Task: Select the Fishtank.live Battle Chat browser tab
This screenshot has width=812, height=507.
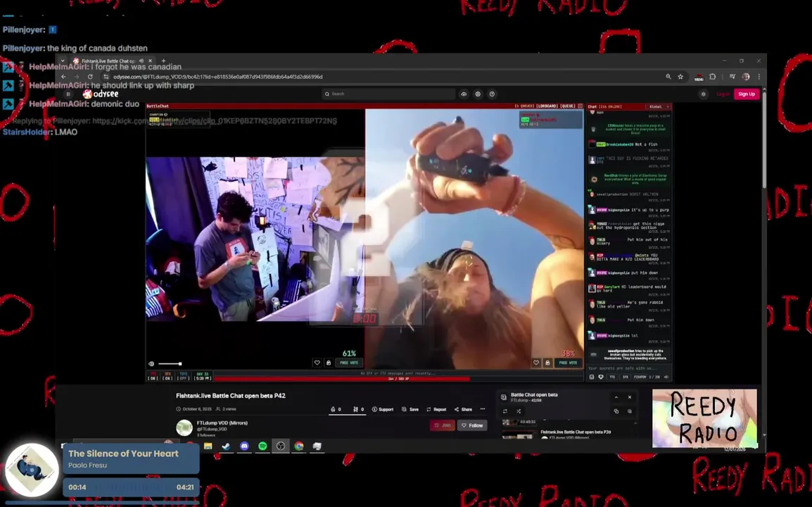Action: pos(113,61)
